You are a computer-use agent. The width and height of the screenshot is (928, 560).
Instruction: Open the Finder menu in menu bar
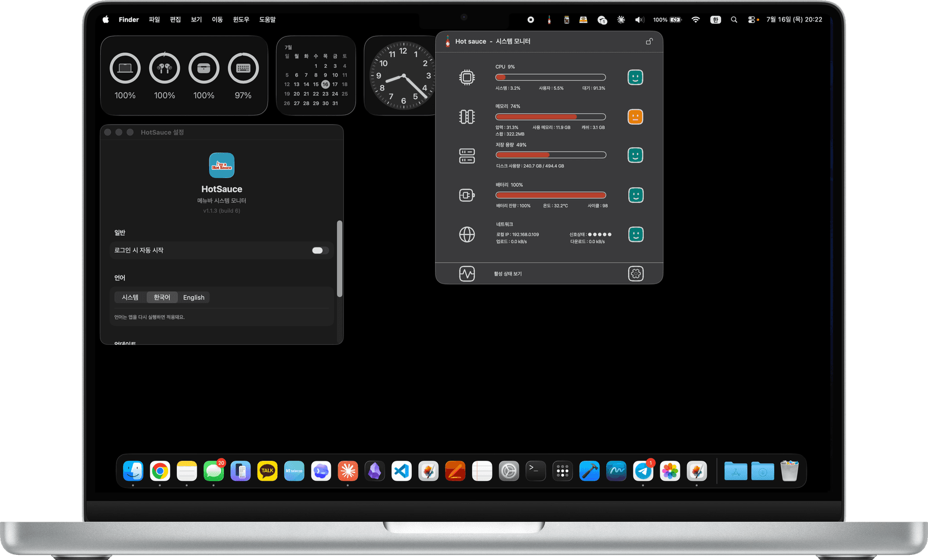[x=129, y=20]
